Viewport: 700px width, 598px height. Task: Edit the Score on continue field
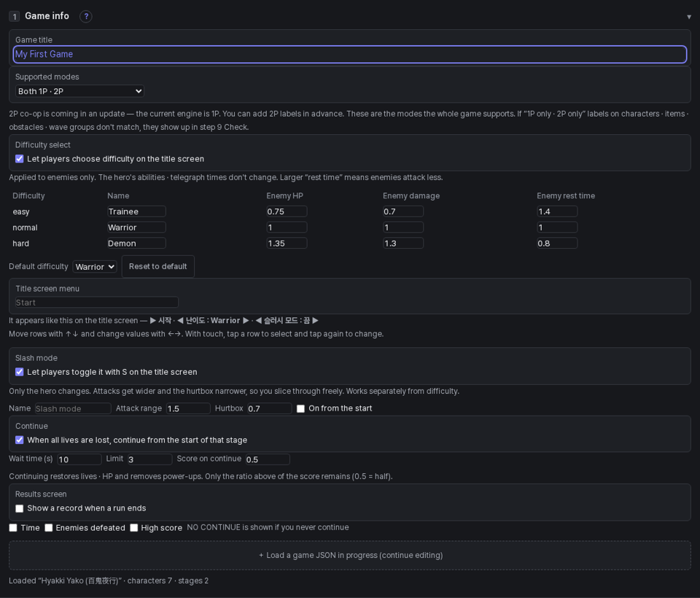tap(268, 459)
